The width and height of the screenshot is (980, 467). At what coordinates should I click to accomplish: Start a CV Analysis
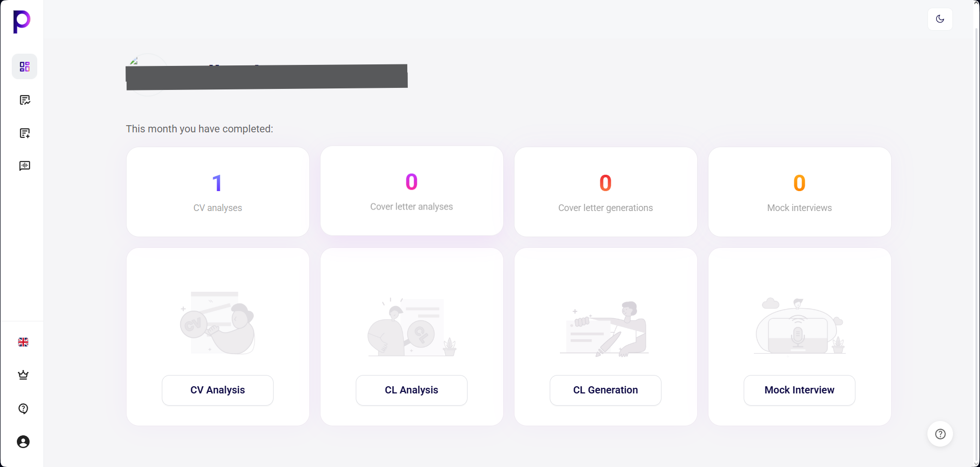click(217, 390)
